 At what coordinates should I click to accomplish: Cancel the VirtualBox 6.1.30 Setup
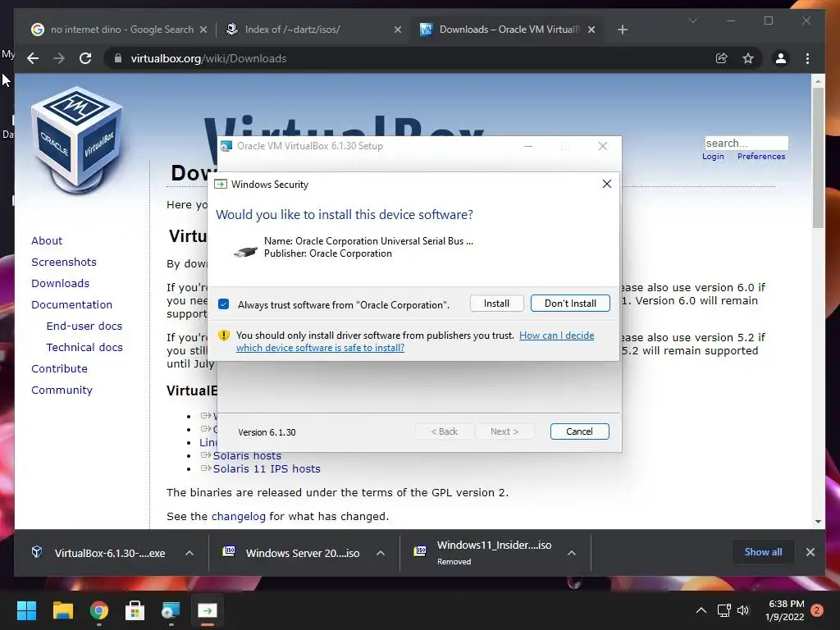(x=579, y=431)
